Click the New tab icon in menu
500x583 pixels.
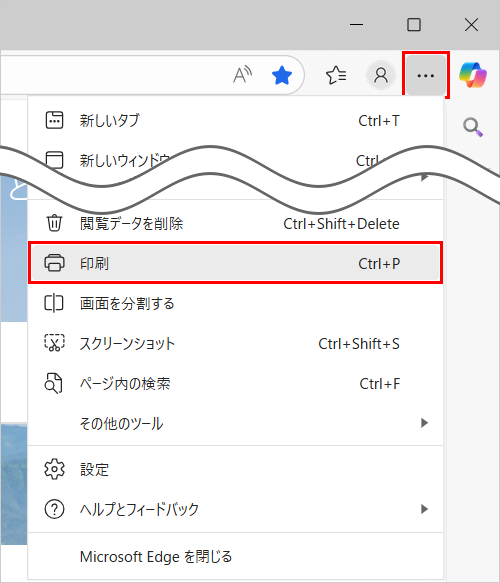(x=54, y=120)
